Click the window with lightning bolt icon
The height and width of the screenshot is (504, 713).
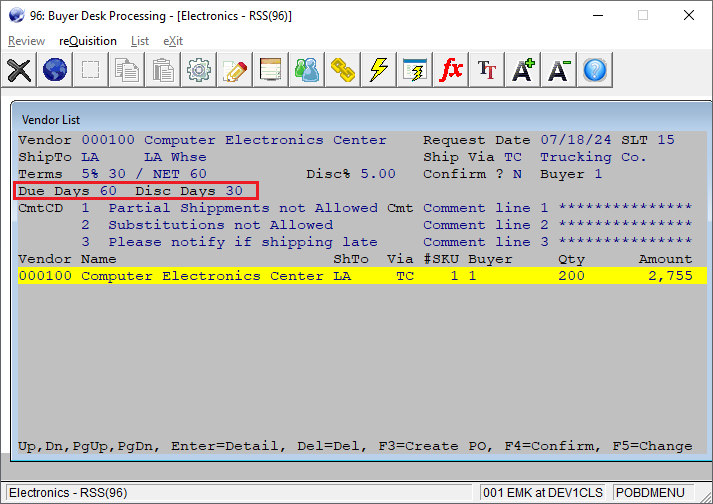tap(415, 70)
